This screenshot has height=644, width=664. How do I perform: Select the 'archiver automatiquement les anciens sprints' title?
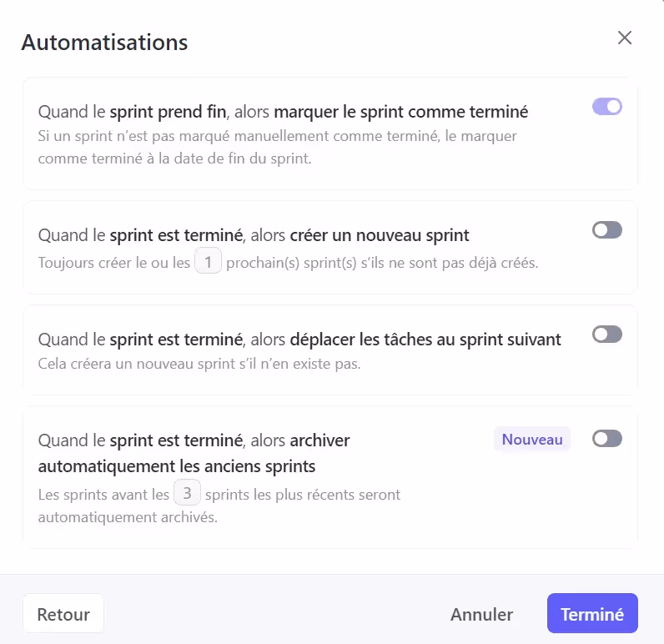pyautogui.click(x=194, y=452)
